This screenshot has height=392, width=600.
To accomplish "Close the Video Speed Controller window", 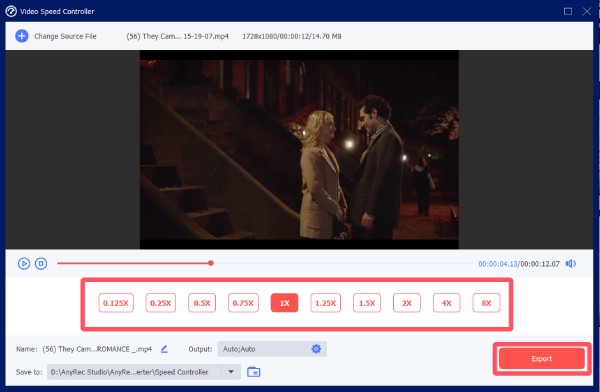I will (x=587, y=11).
